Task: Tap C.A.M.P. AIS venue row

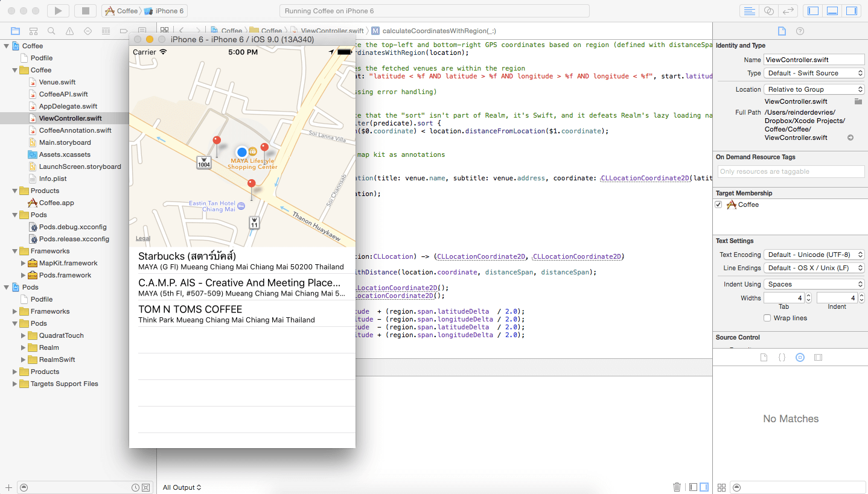Action: coord(242,287)
